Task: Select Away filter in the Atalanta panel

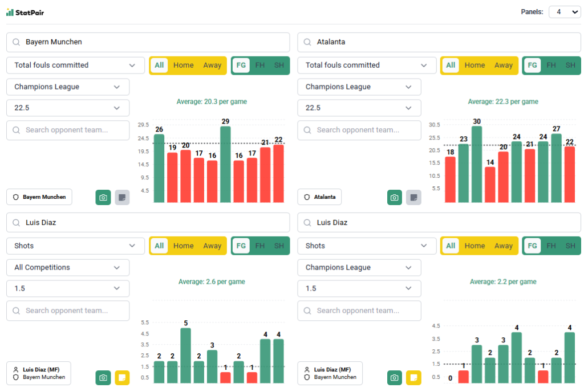Action: [503, 66]
